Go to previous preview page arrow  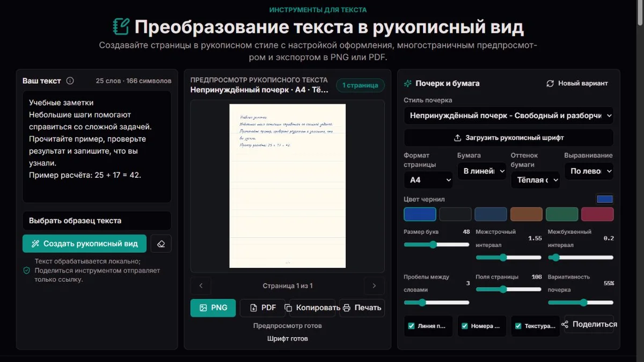click(x=201, y=286)
